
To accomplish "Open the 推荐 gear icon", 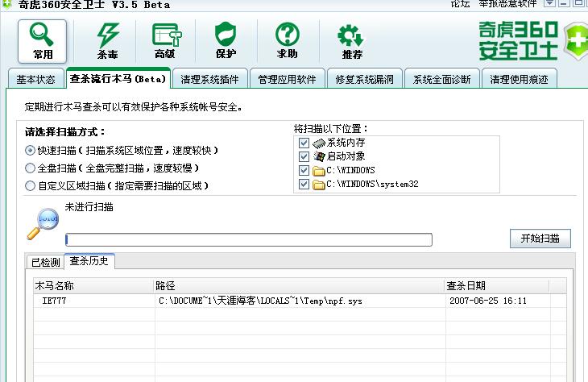I will (x=351, y=40).
